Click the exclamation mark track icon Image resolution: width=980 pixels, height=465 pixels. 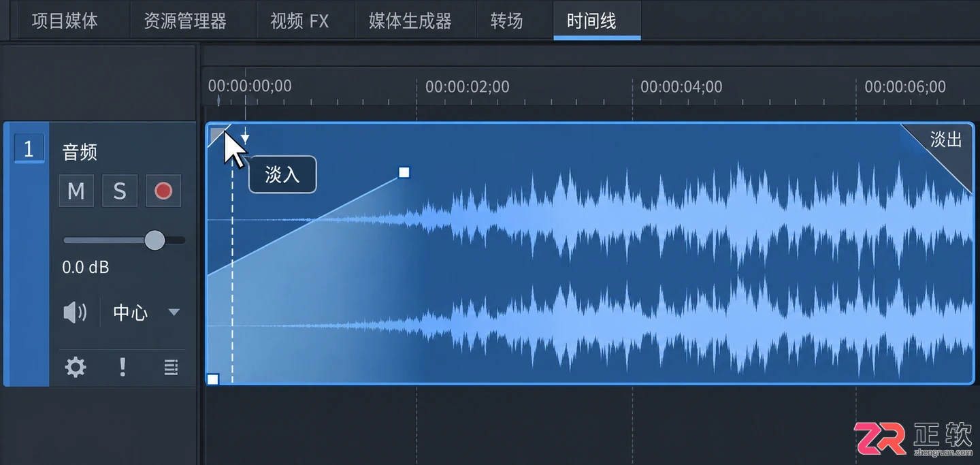[x=122, y=368]
